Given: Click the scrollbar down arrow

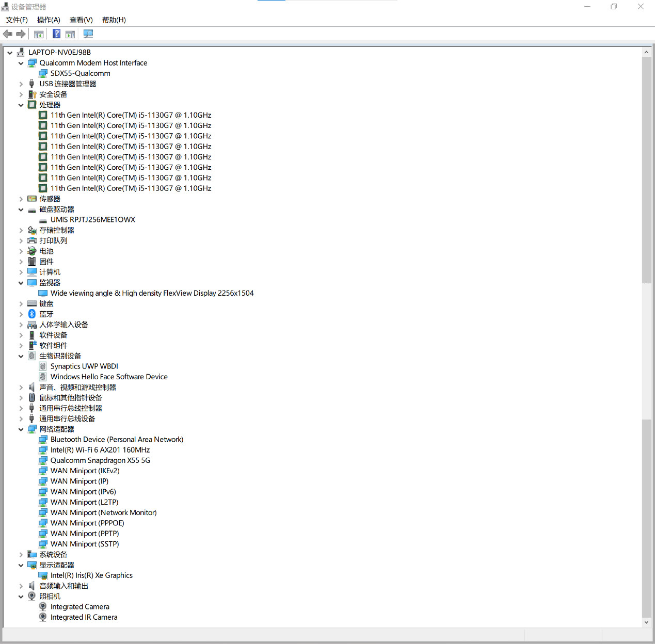Looking at the screenshot, I should [646, 622].
